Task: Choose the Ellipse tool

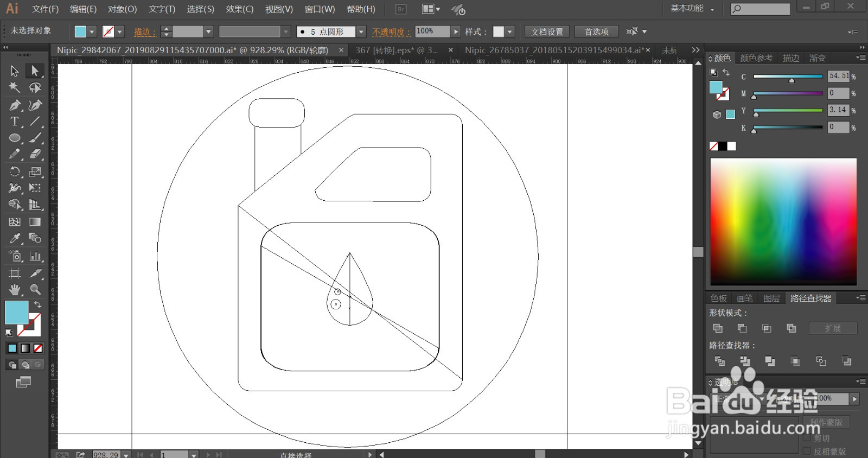Action: pyautogui.click(x=15, y=138)
